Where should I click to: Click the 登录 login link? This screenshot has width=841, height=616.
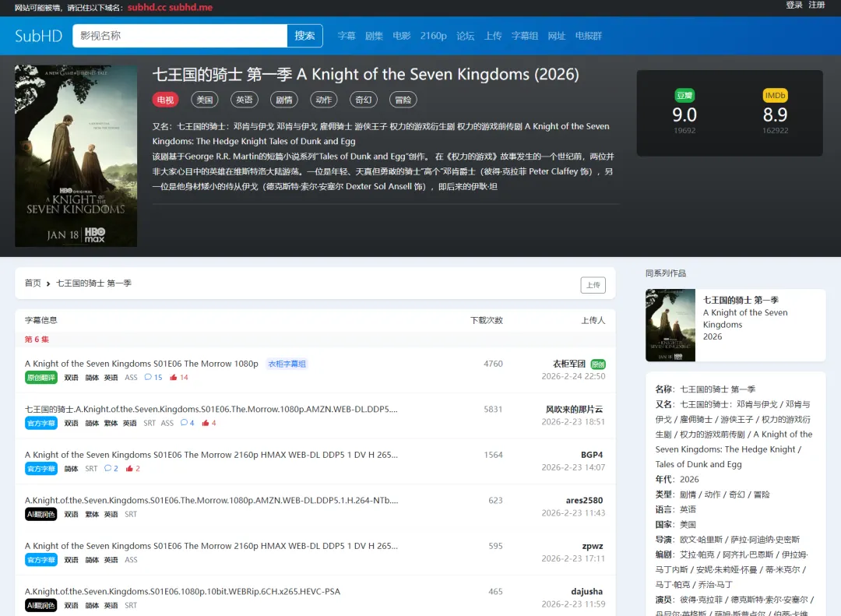click(794, 5)
